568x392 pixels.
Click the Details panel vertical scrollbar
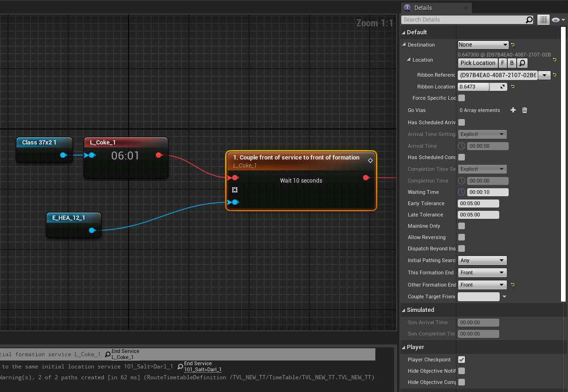pos(564,164)
